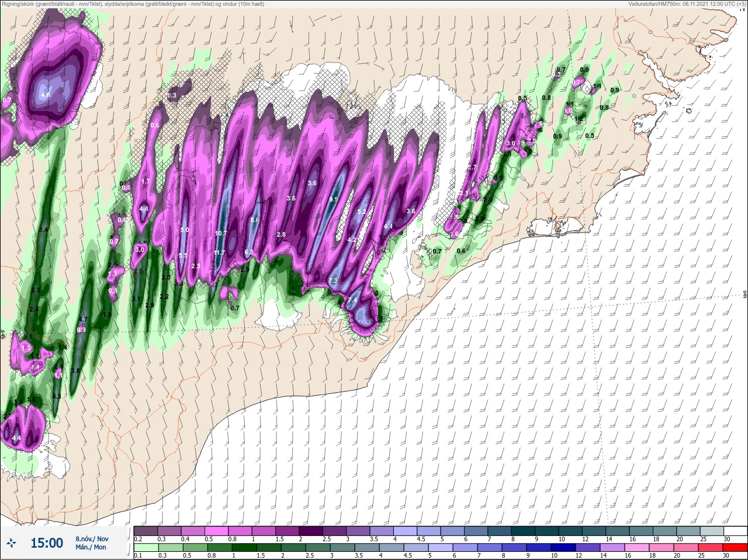Click the 4.7 rain value on the map
Image resolution: width=748 pixels, height=560 pixels.
tap(83, 320)
